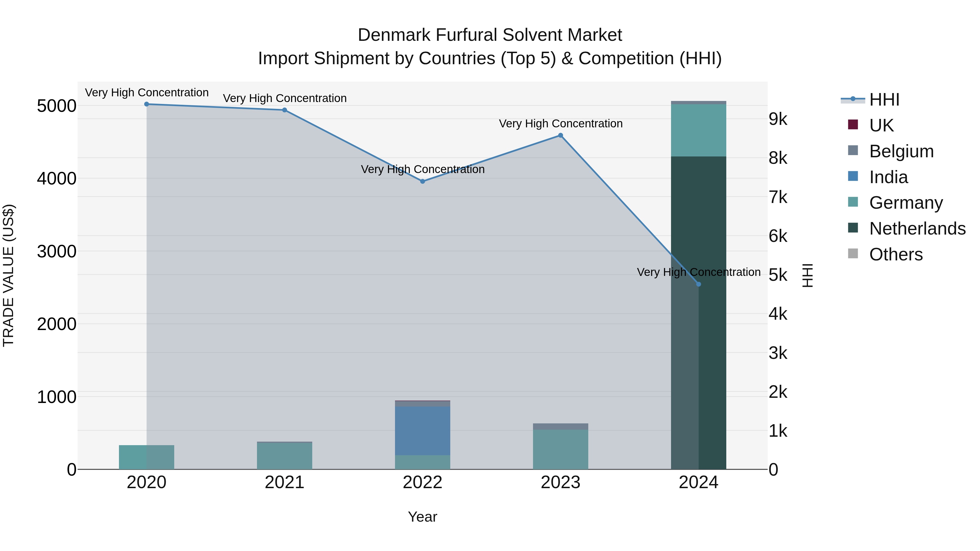The image size is (980, 551).
Task: Click the 2020 Very High Concentration annotation
Action: pyautogui.click(x=146, y=93)
